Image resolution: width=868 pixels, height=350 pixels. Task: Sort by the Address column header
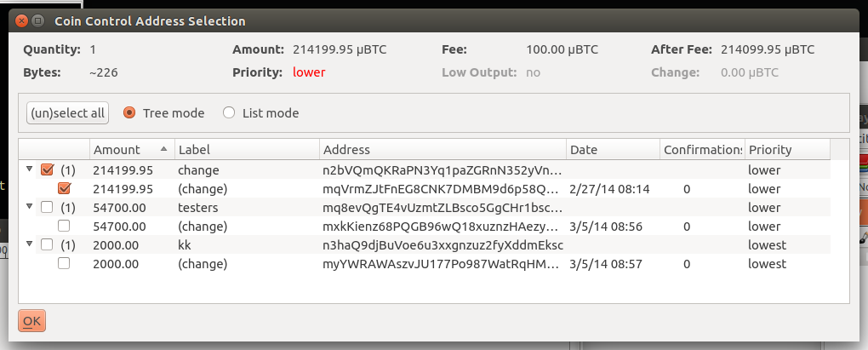(x=443, y=150)
